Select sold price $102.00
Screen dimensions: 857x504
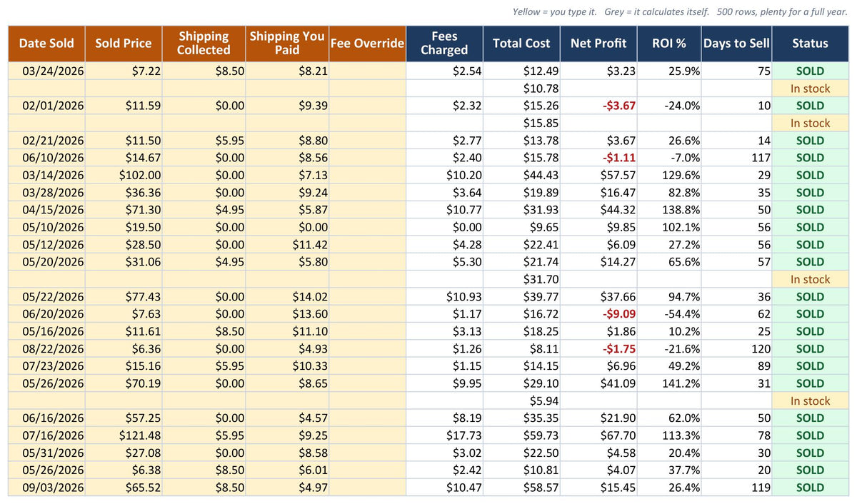[x=124, y=175]
